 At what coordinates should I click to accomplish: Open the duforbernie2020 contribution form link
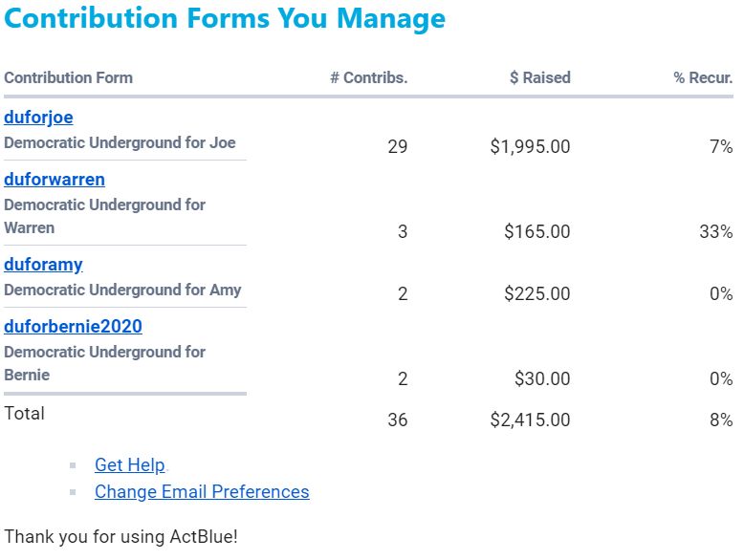[x=73, y=327]
